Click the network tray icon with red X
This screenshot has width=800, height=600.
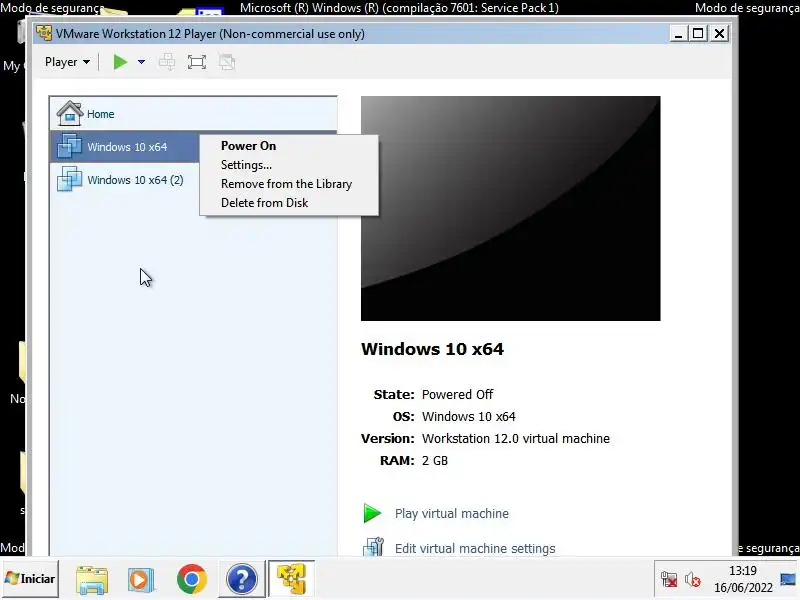pos(669,580)
